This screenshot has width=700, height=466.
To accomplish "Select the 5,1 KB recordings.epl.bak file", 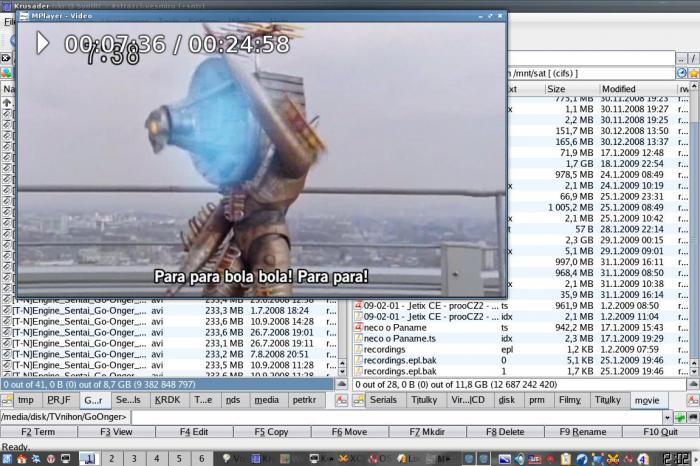I will click(x=521, y=360).
